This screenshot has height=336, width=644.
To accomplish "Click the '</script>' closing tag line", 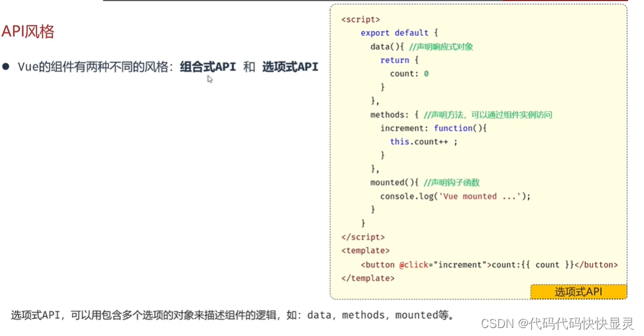I will [363, 237].
